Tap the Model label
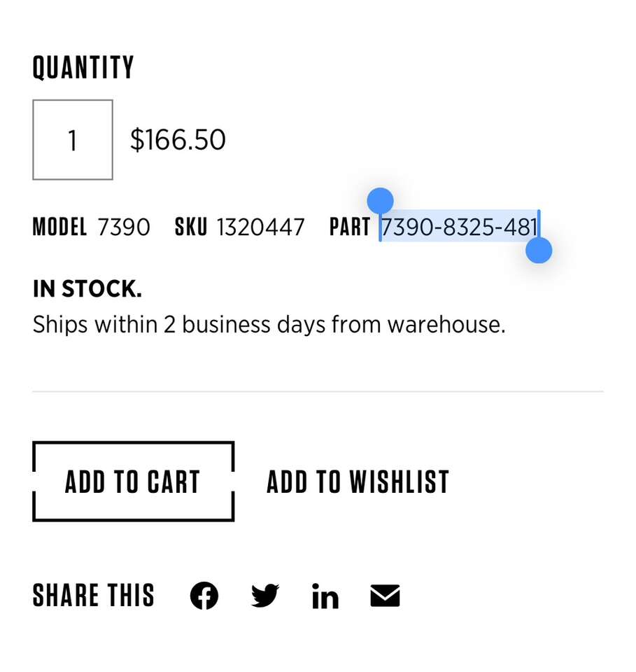636x672 pixels. tap(60, 227)
